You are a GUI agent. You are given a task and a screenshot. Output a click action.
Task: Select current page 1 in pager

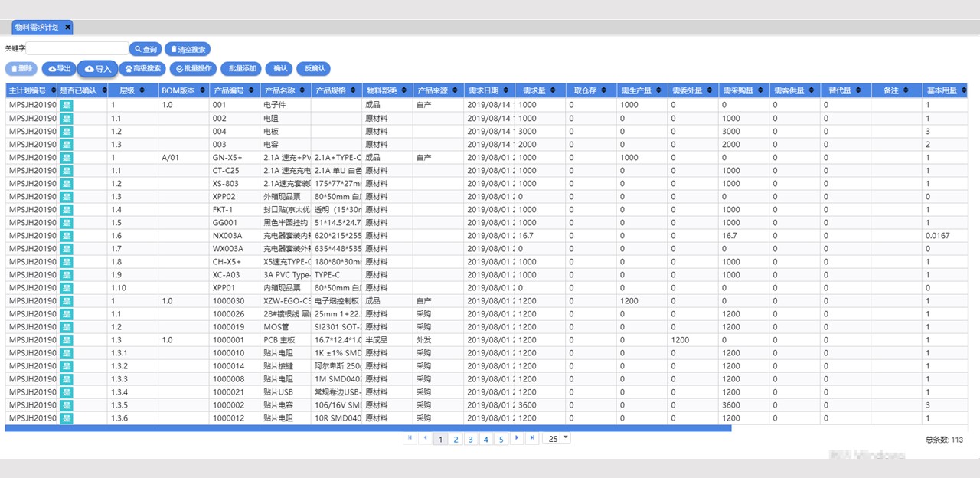point(441,439)
